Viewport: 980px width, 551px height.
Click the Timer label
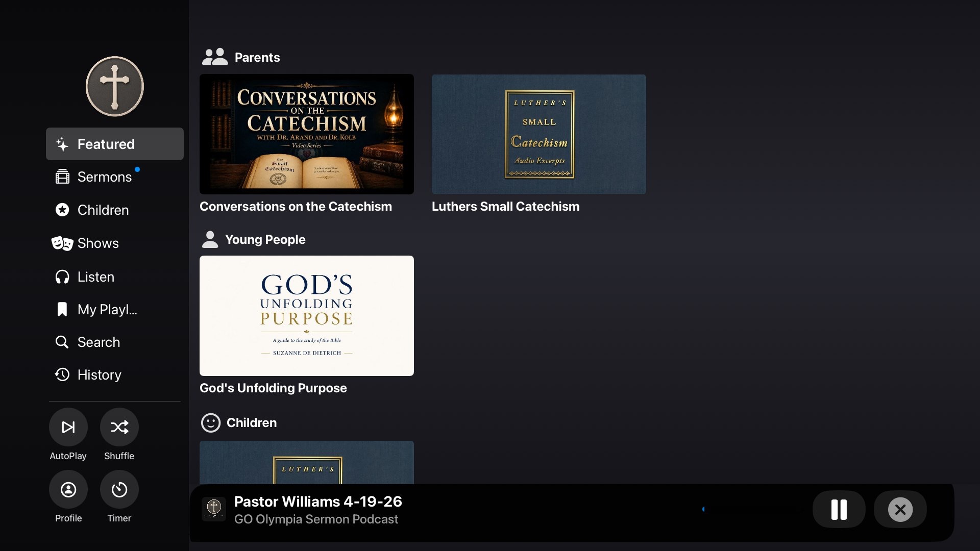click(119, 518)
